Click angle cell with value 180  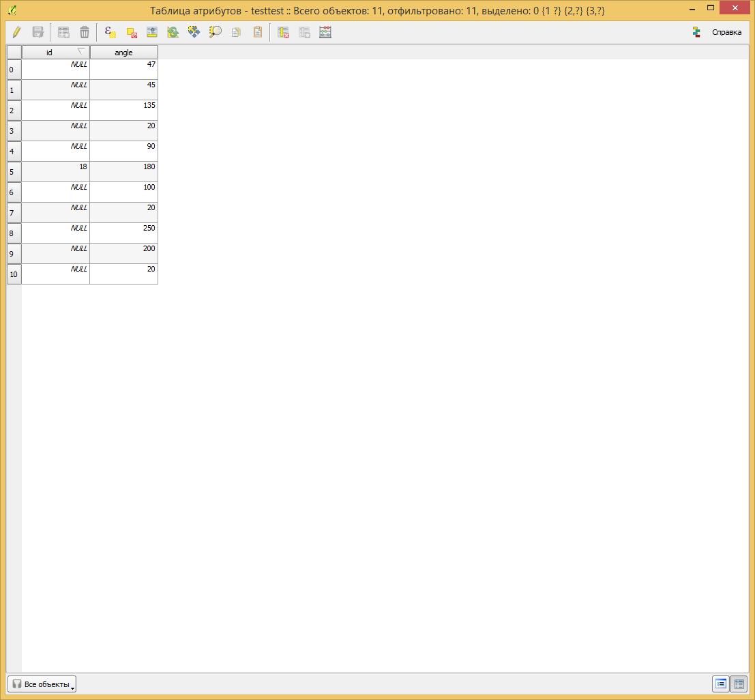[123, 172]
